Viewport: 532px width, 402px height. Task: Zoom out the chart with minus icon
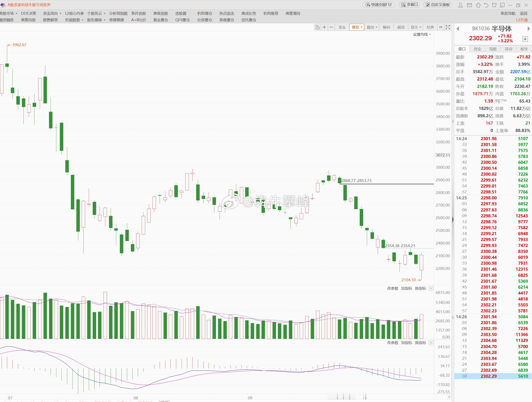click(331, 27)
